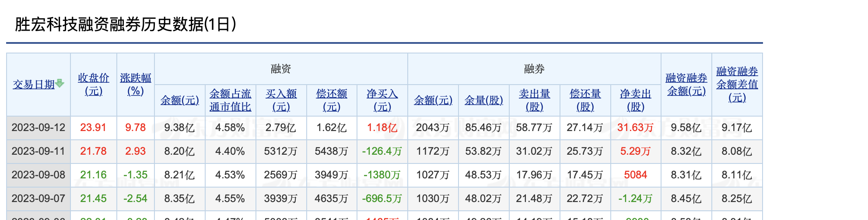Image resolution: width=868 pixels, height=220 pixels.
Task: Click remaining shares 85.46万
Action: pyautogui.click(x=484, y=128)
